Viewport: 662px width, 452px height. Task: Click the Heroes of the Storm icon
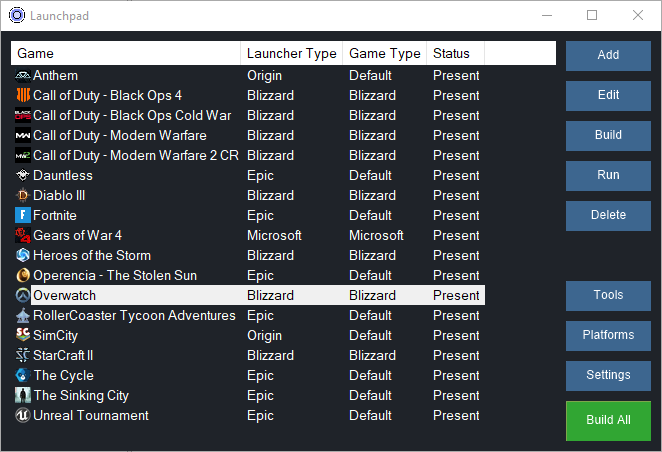(23, 255)
